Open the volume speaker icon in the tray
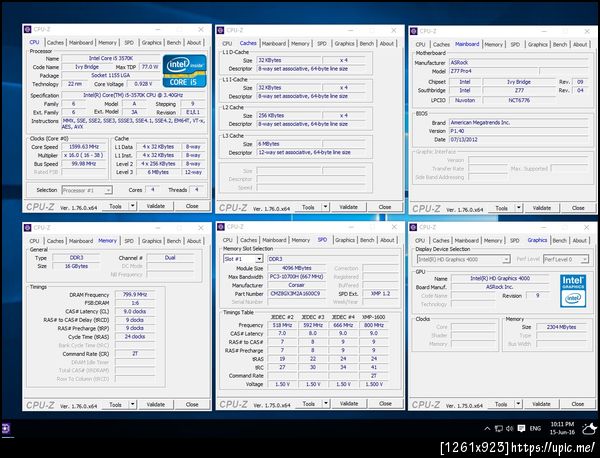 coord(510,429)
